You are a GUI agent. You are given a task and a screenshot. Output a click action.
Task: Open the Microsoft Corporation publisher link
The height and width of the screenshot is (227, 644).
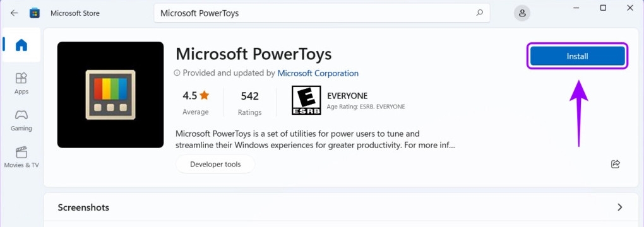tap(318, 73)
